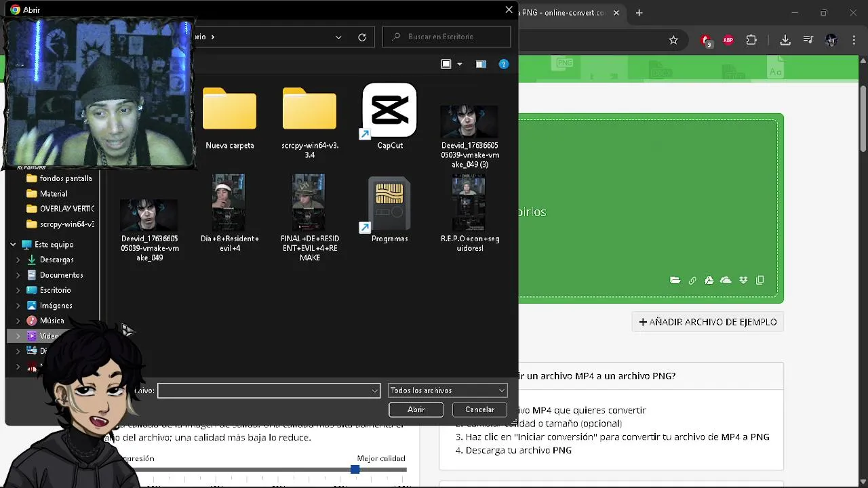868x488 pixels.
Task: Expand the Imágenes tree node
Action: tap(18, 306)
